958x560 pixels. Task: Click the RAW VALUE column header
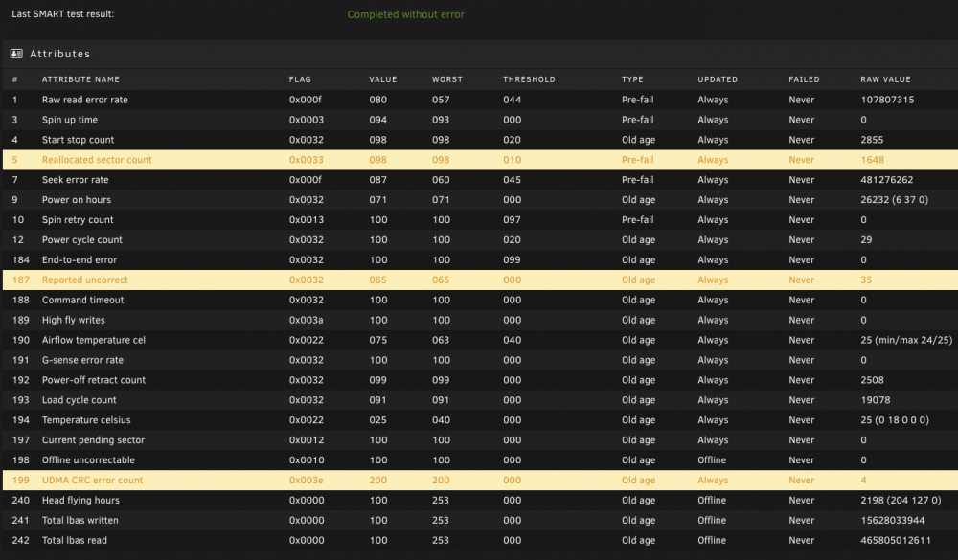tap(885, 79)
